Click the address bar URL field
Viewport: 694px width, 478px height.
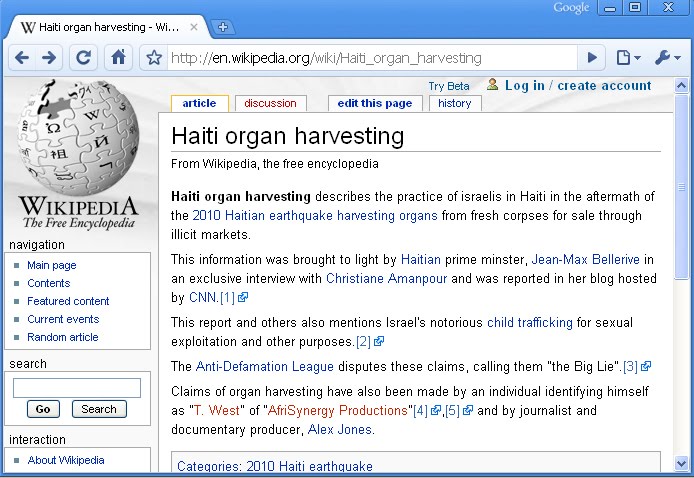(372, 58)
